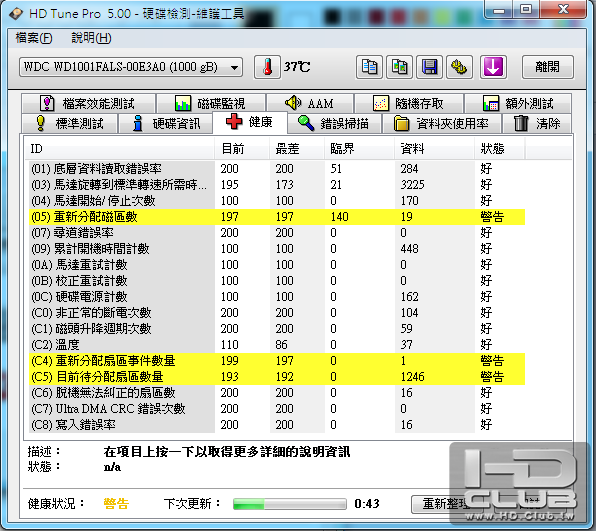Select the (0C) 硬碟電源計數 row
Screen dimensions: 596x531
pyautogui.click(x=277, y=296)
